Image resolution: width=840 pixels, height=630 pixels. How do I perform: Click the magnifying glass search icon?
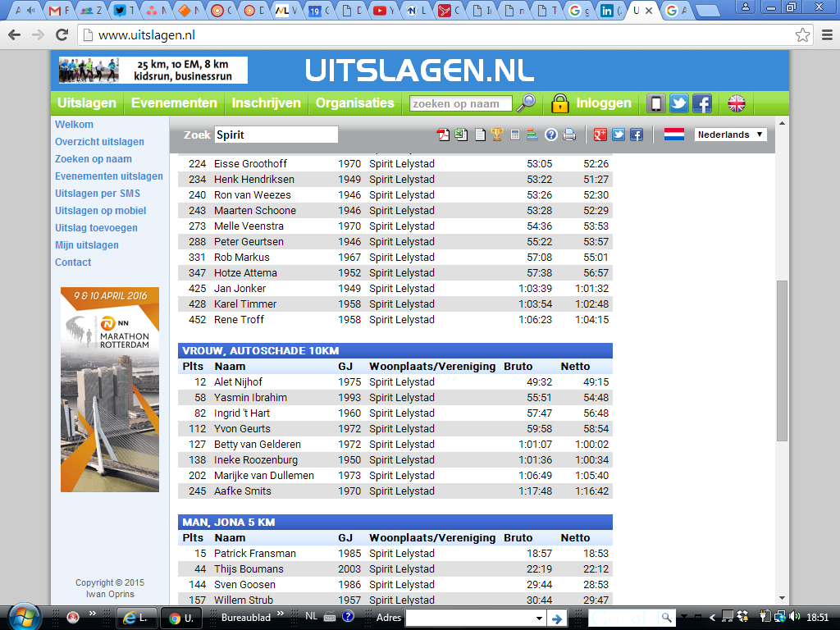pyautogui.click(x=525, y=103)
